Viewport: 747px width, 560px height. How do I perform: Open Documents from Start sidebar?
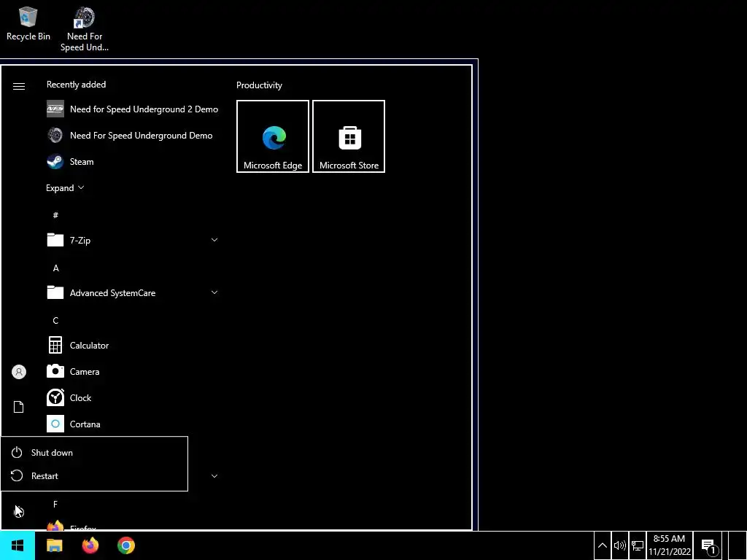pos(18,407)
